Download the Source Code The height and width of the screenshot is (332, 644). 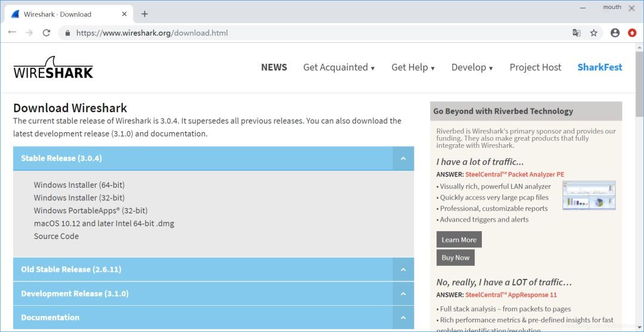(x=56, y=236)
